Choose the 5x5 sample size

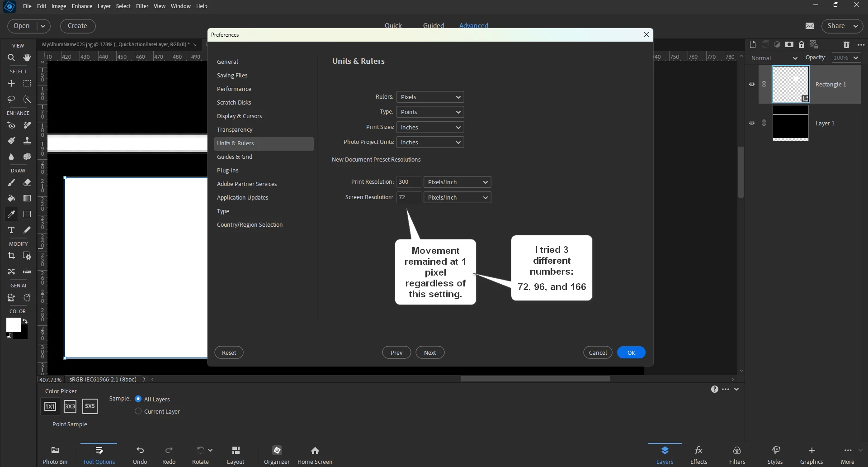tap(90, 406)
